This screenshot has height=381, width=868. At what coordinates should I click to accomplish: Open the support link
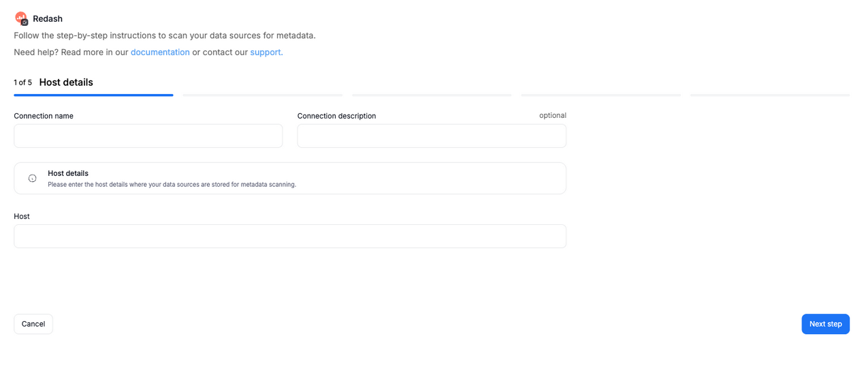tap(266, 52)
